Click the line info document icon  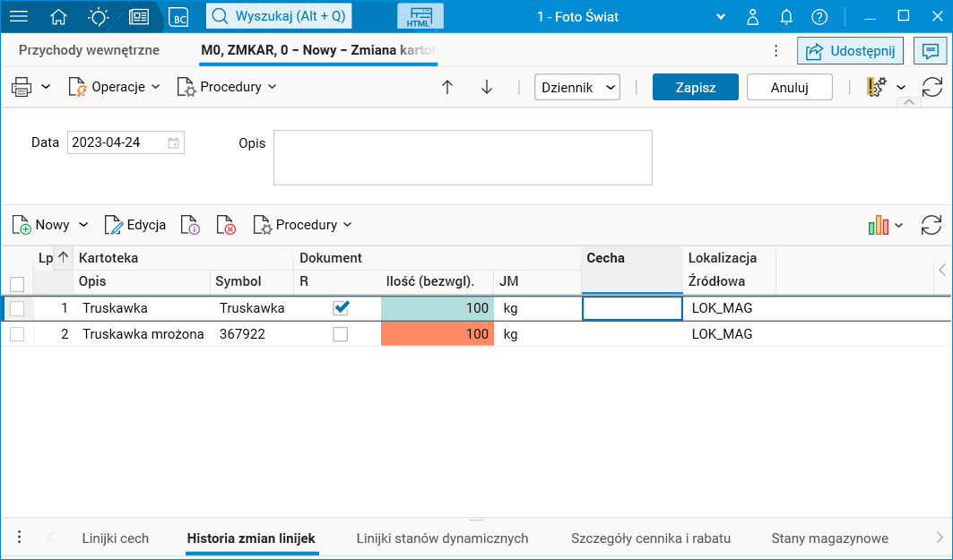point(190,225)
